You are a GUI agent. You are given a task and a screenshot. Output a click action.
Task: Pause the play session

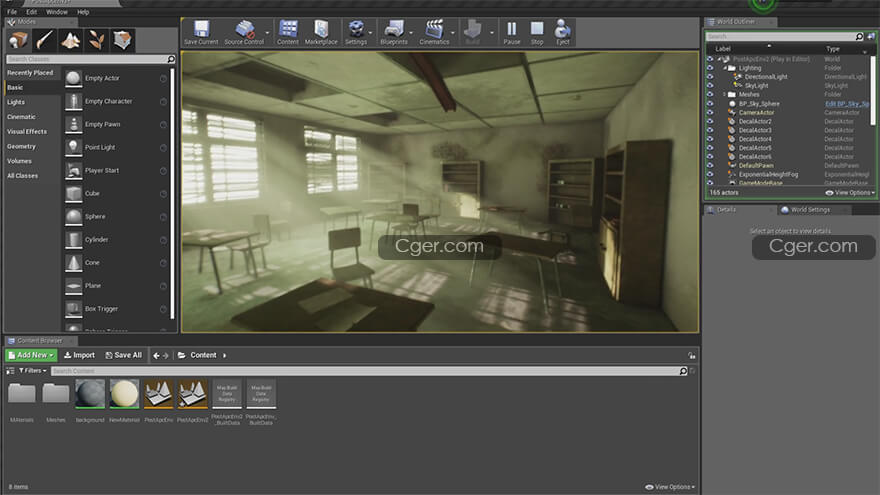click(x=511, y=29)
